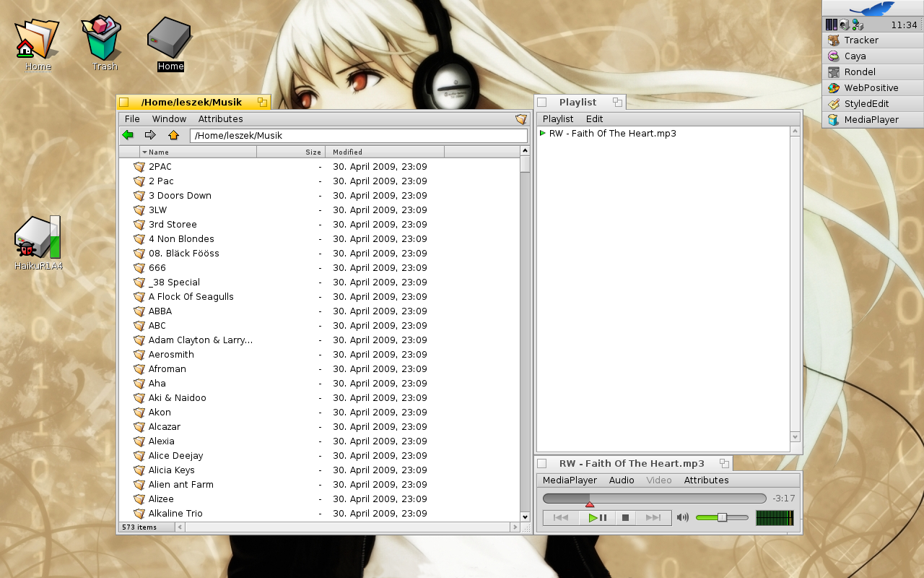
Task: Click the forward arrow in Tracker toolbar
Action: [150, 135]
